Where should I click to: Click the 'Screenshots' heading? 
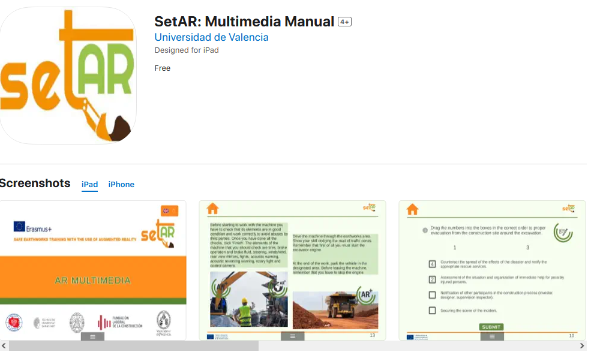click(x=35, y=183)
